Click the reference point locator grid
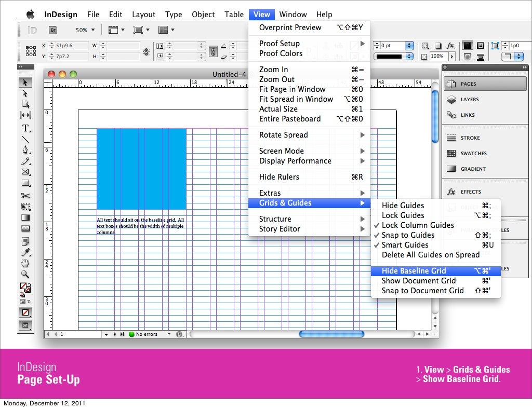 [31, 51]
